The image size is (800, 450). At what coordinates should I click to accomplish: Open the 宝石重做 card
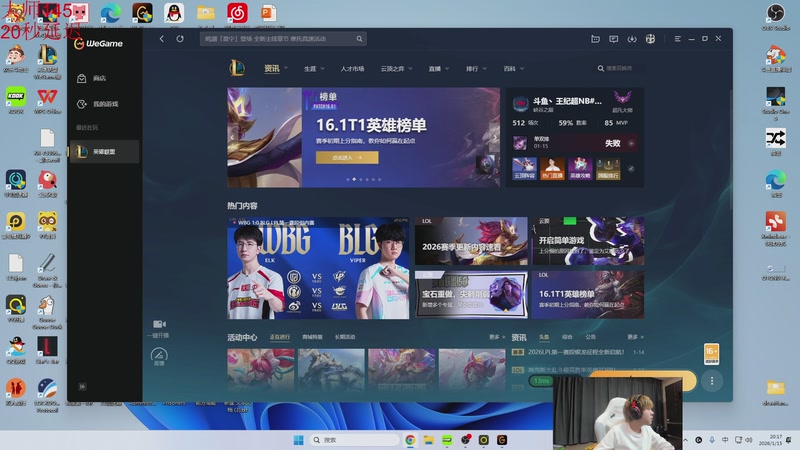pyautogui.click(x=471, y=294)
